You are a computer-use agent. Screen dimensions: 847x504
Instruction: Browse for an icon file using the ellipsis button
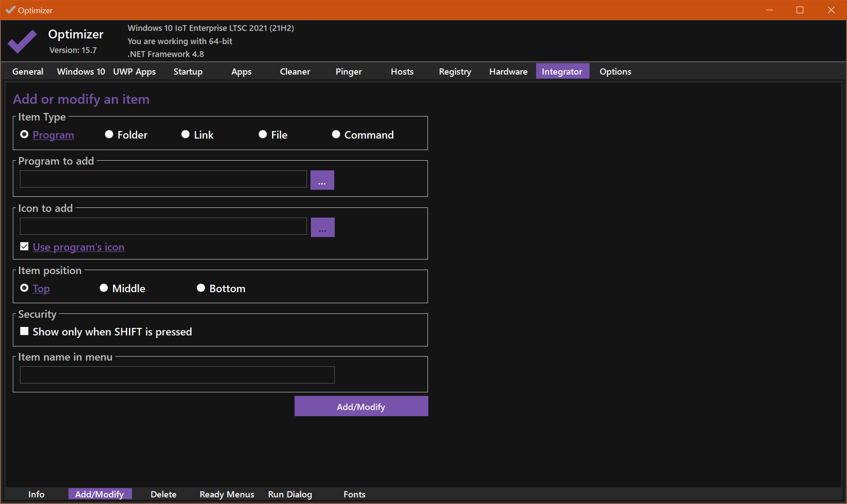[322, 227]
